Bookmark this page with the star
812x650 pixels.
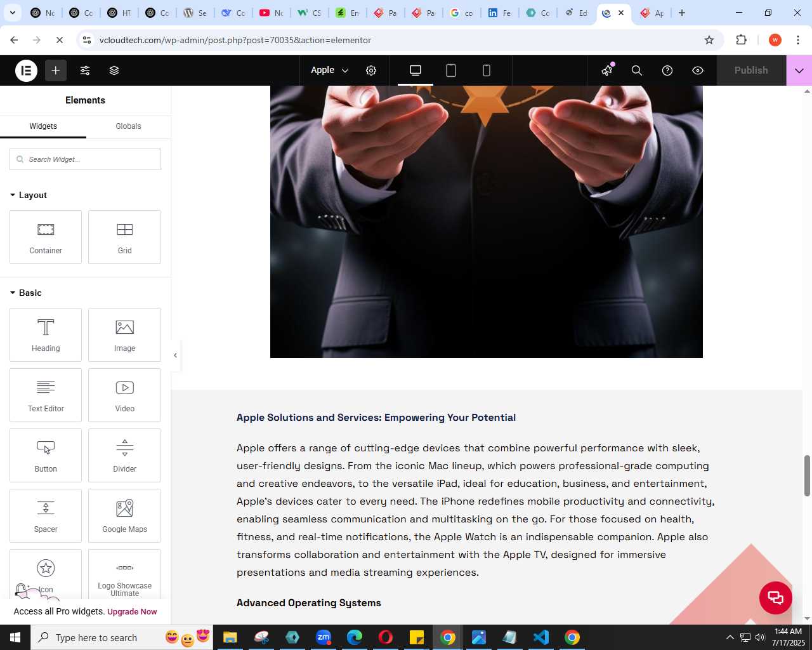tap(709, 40)
